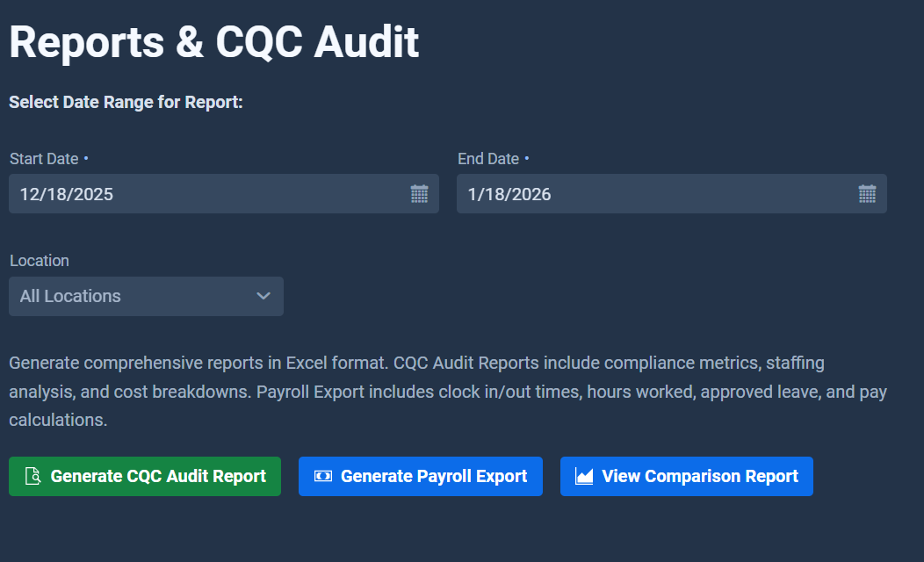Change location from All Locations
The width and height of the screenshot is (924, 562).
[x=146, y=296]
